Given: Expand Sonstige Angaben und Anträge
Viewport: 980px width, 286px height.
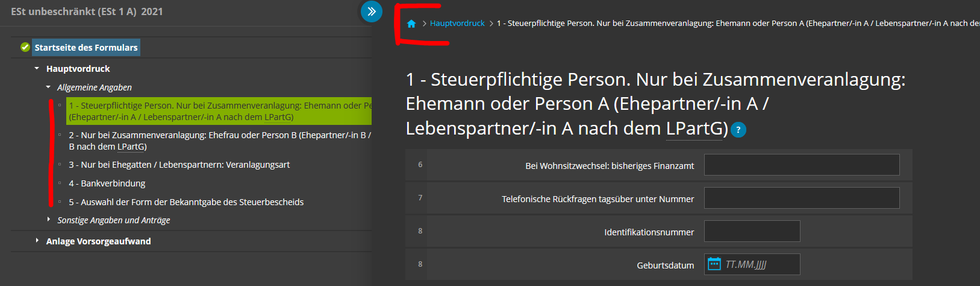Looking at the screenshot, I should point(48,220).
